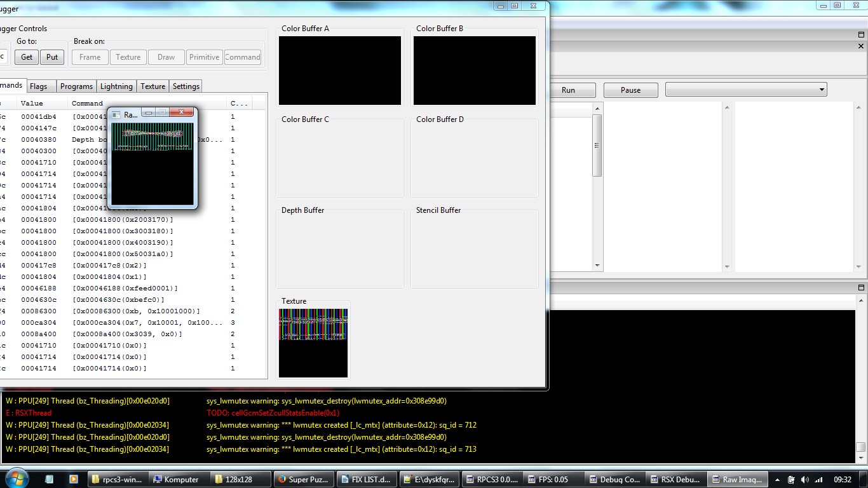Click the Pause button
The image size is (868, 488).
pos(630,90)
